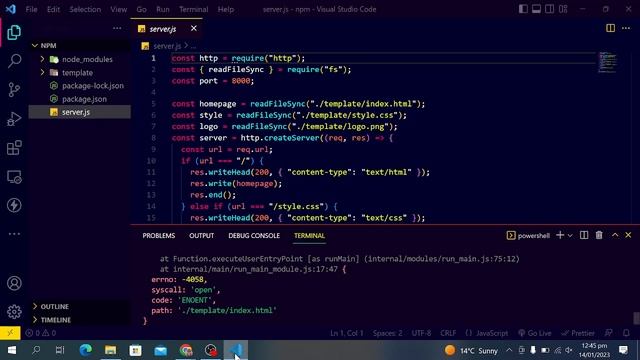This screenshot has height=360, width=640.
Task: Open remote window from status bar
Action: point(10,333)
